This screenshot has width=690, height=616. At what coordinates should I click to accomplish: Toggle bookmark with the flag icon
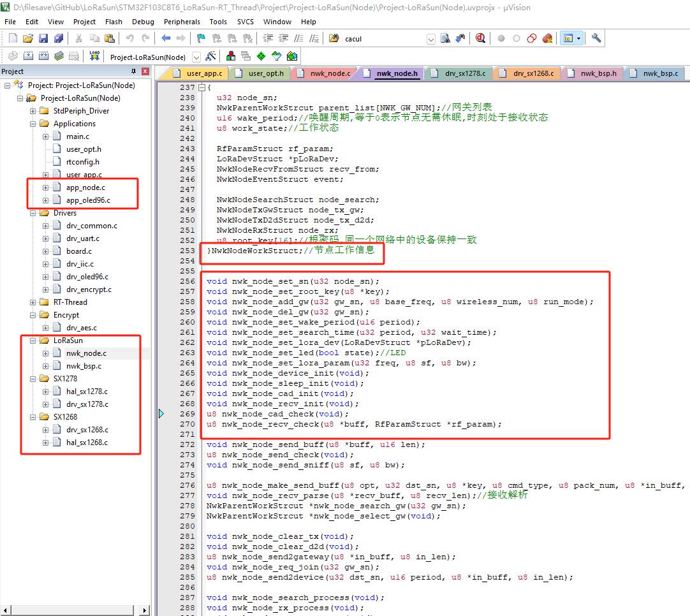tap(201, 38)
